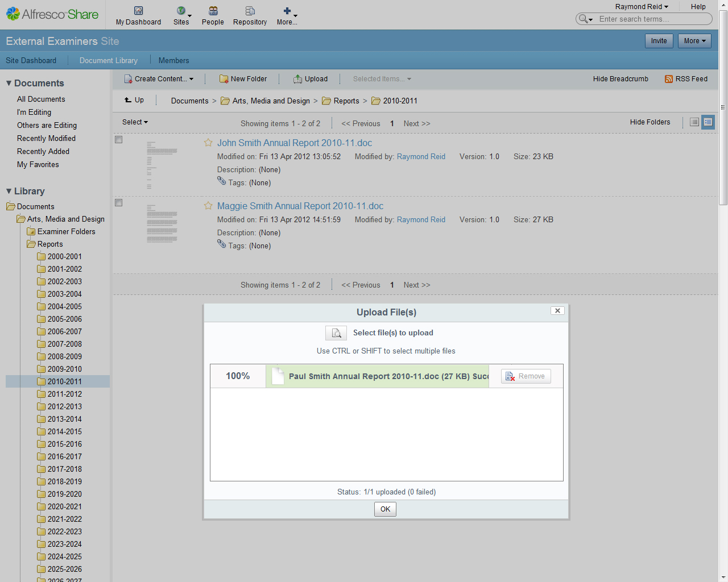Browse for files to upload in dialog
728x582 pixels.
pos(336,332)
